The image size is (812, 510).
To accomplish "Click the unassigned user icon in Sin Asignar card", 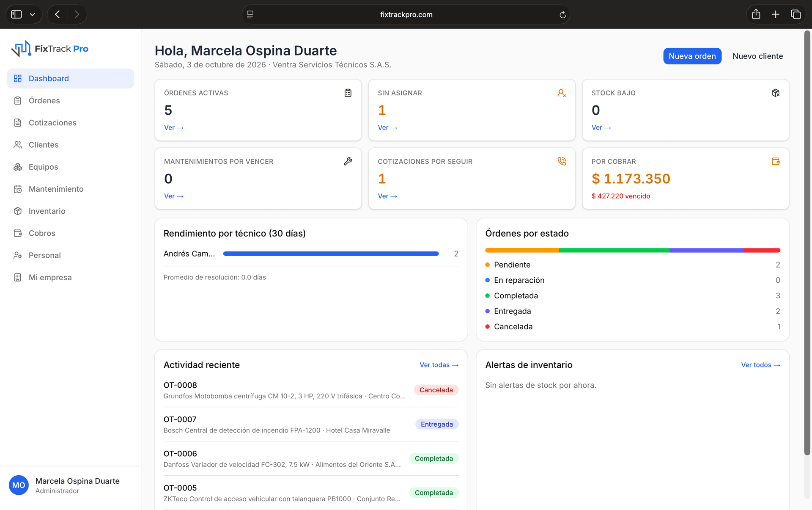I will (x=562, y=93).
